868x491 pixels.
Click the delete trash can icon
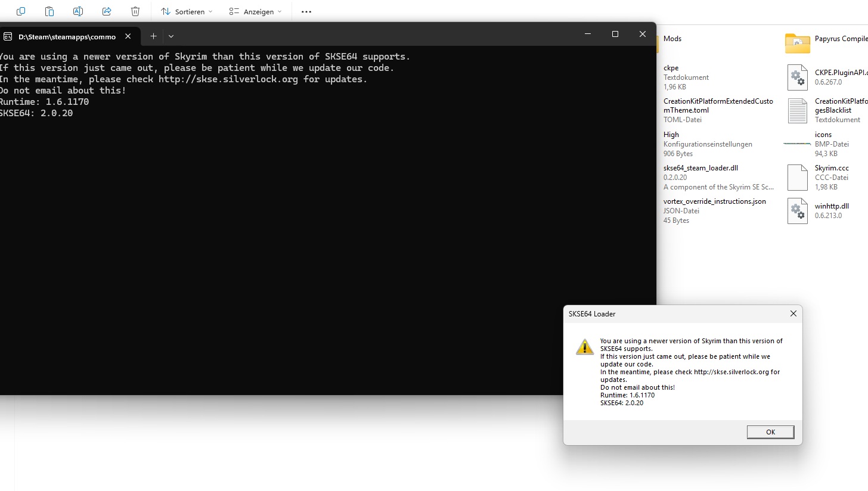click(135, 11)
